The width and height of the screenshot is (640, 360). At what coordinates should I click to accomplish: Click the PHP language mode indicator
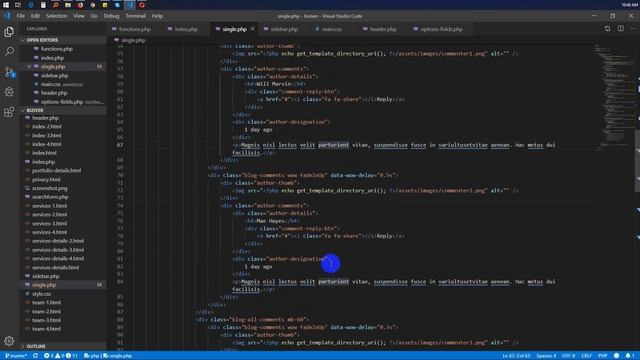point(602,356)
